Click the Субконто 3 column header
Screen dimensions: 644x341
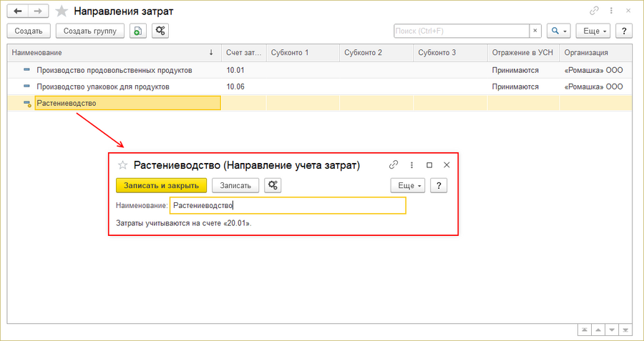(x=451, y=52)
